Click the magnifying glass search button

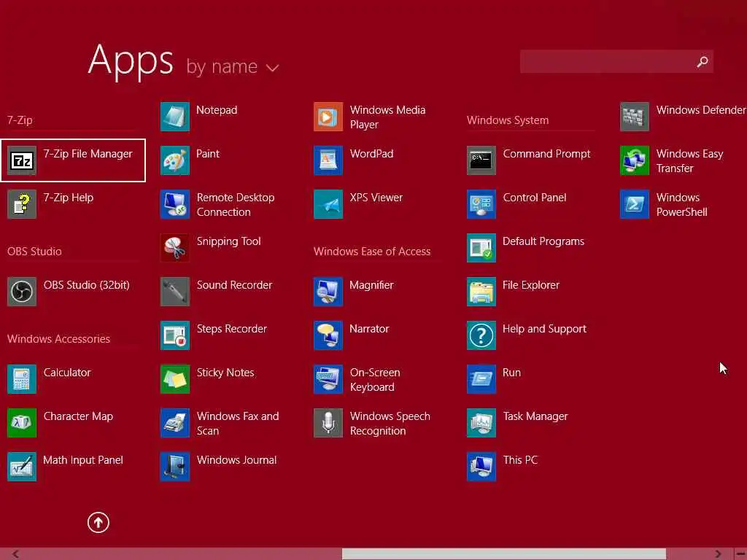point(703,61)
